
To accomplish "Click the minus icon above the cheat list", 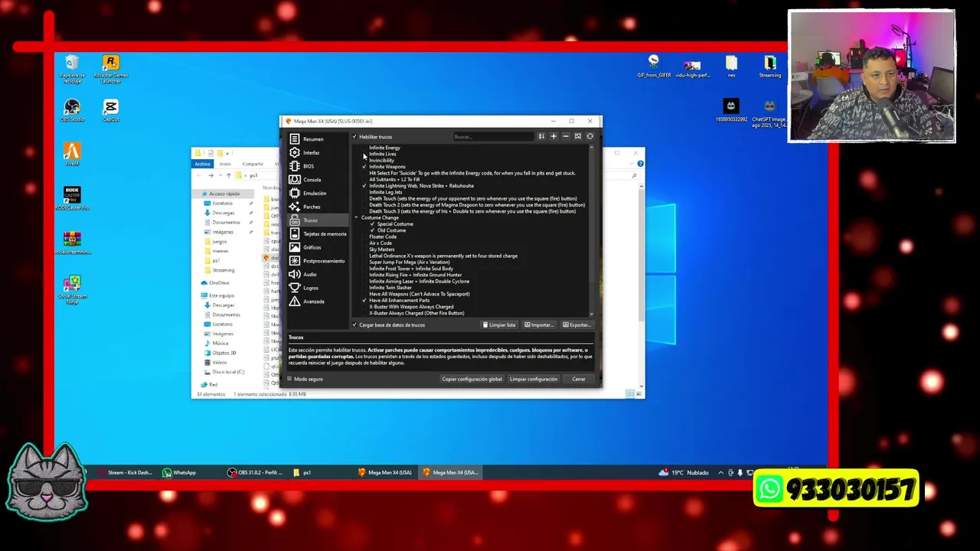I will point(566,136).
